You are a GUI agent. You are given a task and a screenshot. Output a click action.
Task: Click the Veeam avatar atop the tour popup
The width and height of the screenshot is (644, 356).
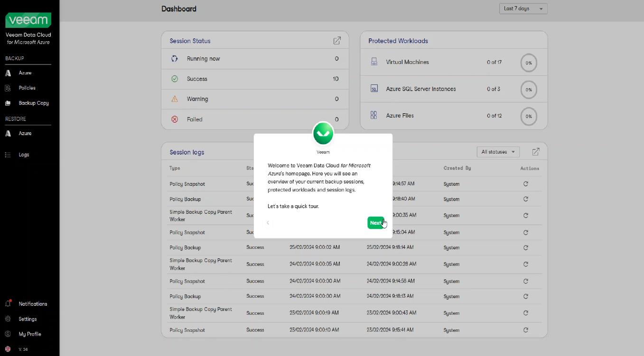pos(323,133)
